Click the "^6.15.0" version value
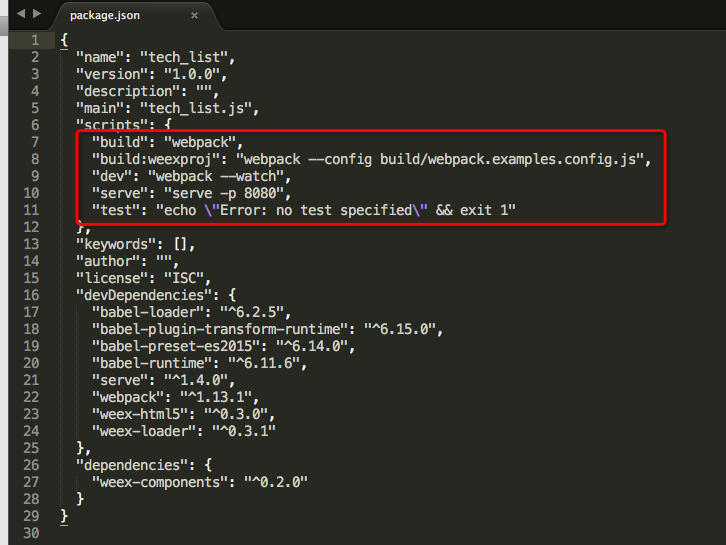 click(401, 329)
